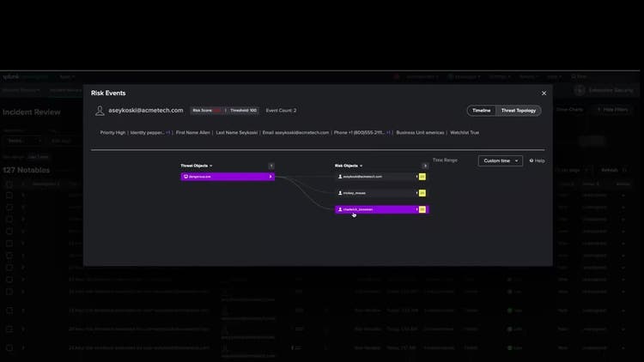Click the computer icon on dangerous.exe node
The width and height of the screenshot is (644, 362).
186,177
